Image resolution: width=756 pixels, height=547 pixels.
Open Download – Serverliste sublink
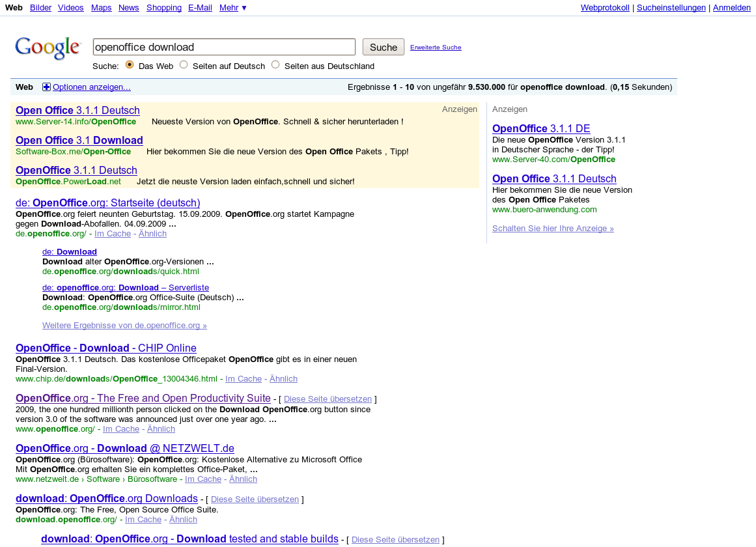click(126, 287)
